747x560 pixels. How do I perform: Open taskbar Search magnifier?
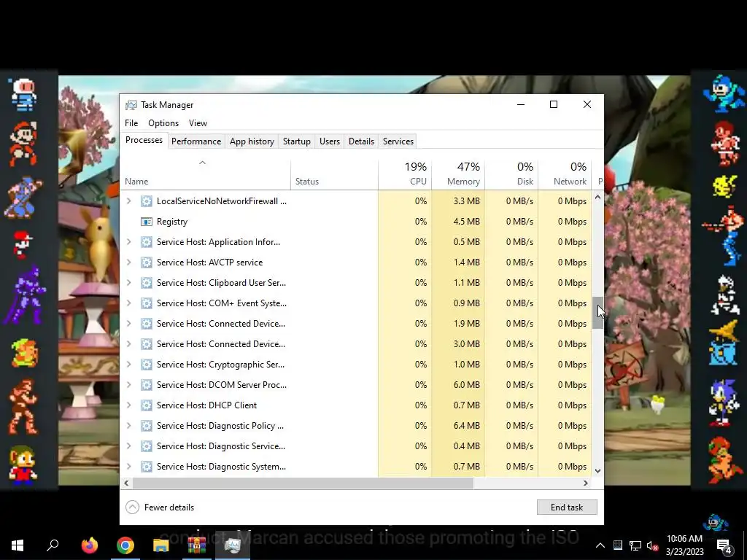[53, 545]
